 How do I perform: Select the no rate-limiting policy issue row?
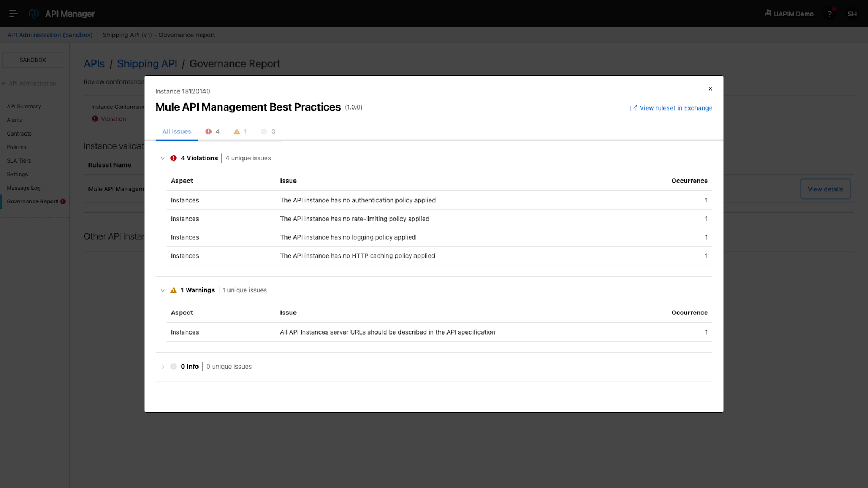pos(439,219)
